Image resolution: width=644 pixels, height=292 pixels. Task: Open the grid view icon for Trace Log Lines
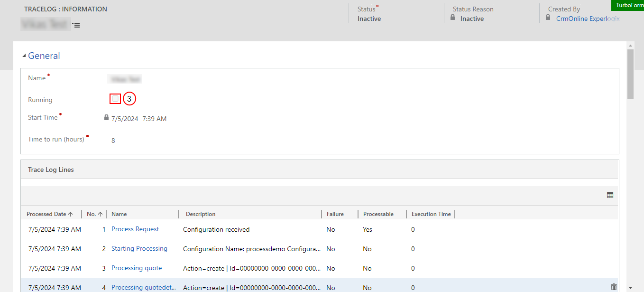click(610, 195)
